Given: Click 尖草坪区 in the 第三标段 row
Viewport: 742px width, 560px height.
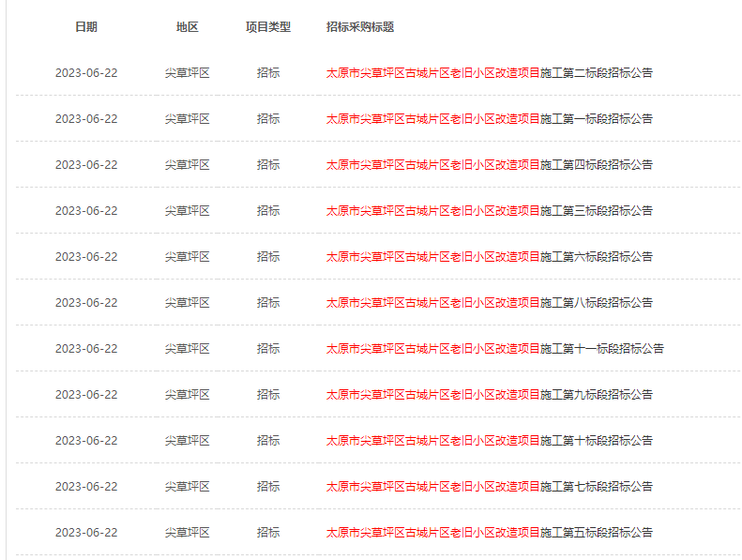Looking at the screenshot, I should tap(187, 211).
